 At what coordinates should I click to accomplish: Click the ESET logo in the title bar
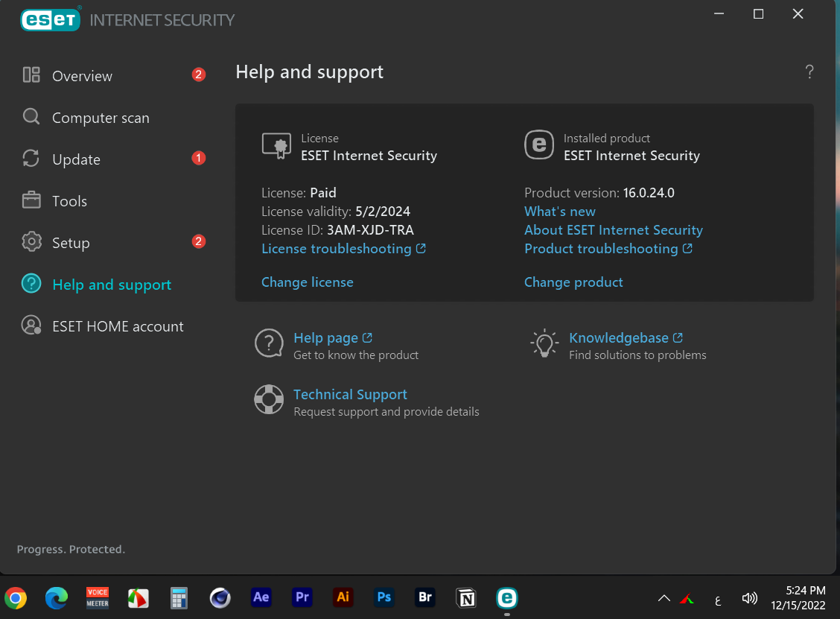coord(51,20)
